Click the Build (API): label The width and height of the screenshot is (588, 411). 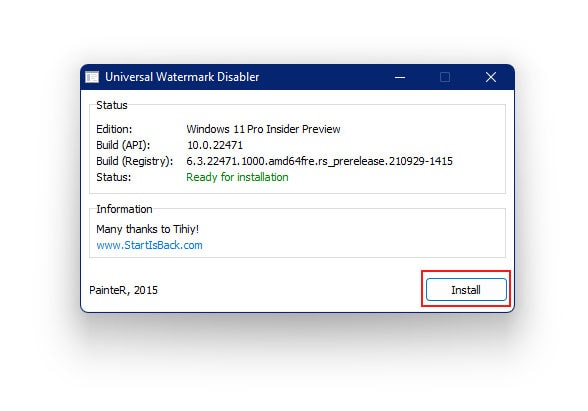(x=123, y=145)
